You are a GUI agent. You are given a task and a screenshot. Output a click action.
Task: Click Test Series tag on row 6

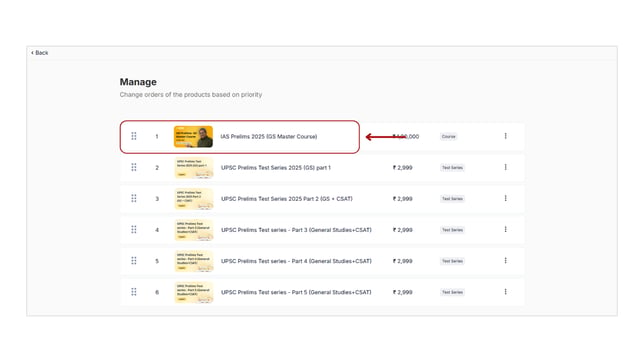click(452, 292)
